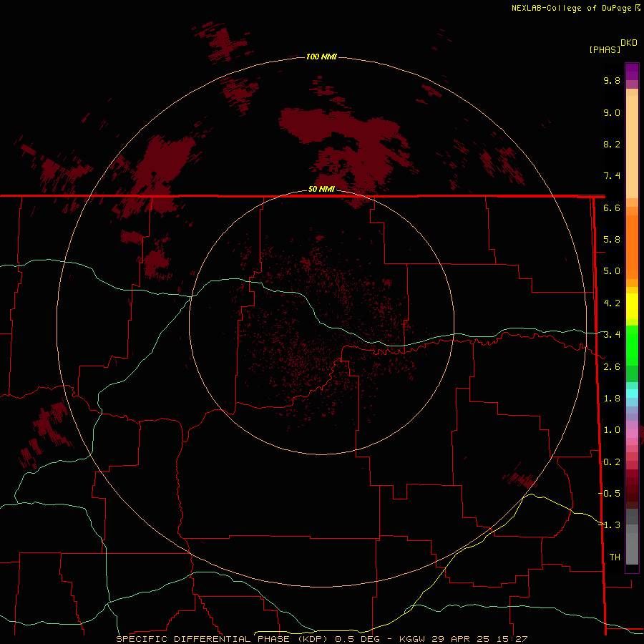Click the [PHAS] legend heading
Screen dimensions: 644x644
coord(605,49)
